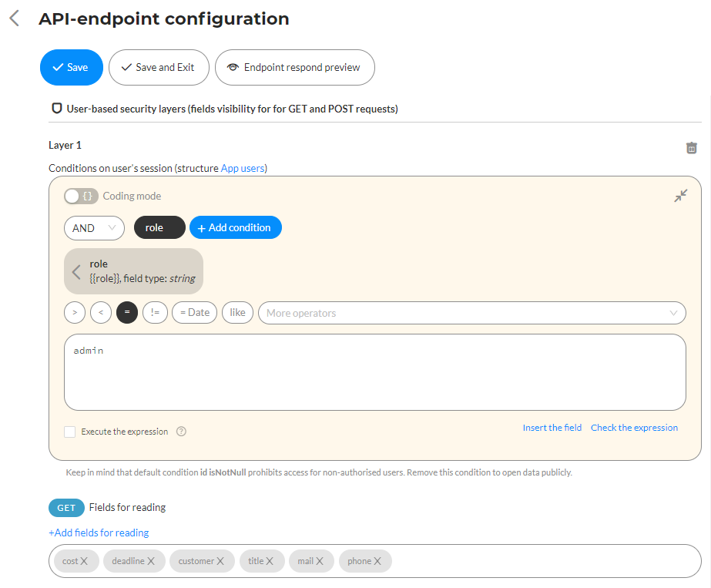
Task: Choose the like operator
Action: coord(237,313)
